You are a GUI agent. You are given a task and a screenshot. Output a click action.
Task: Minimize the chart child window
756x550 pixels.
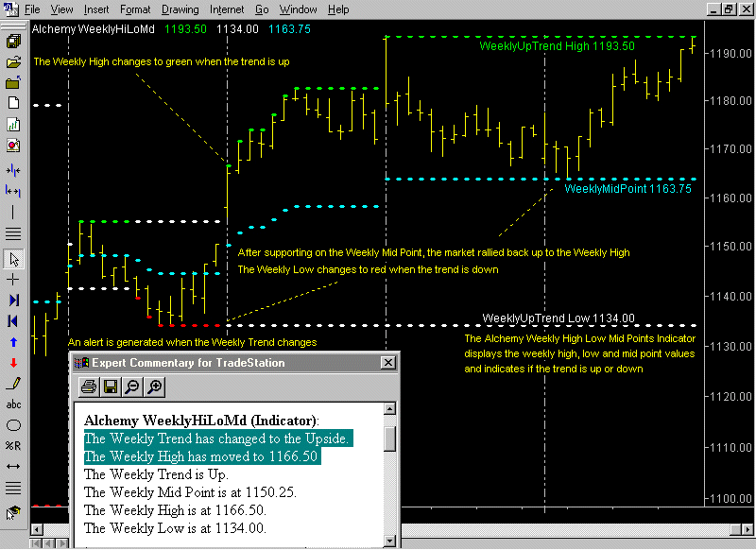714,9
